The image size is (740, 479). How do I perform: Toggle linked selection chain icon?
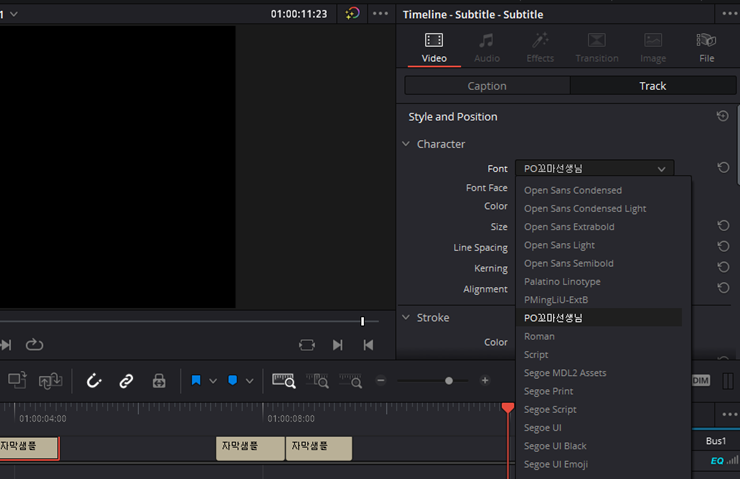click(x=126, y=380)
